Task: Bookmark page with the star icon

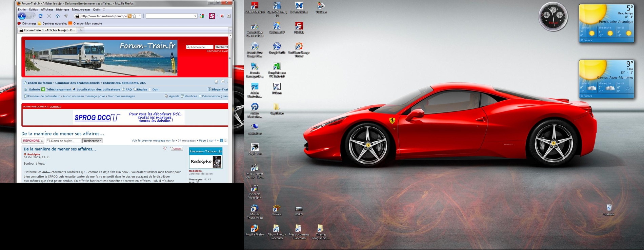Action: 135,16
